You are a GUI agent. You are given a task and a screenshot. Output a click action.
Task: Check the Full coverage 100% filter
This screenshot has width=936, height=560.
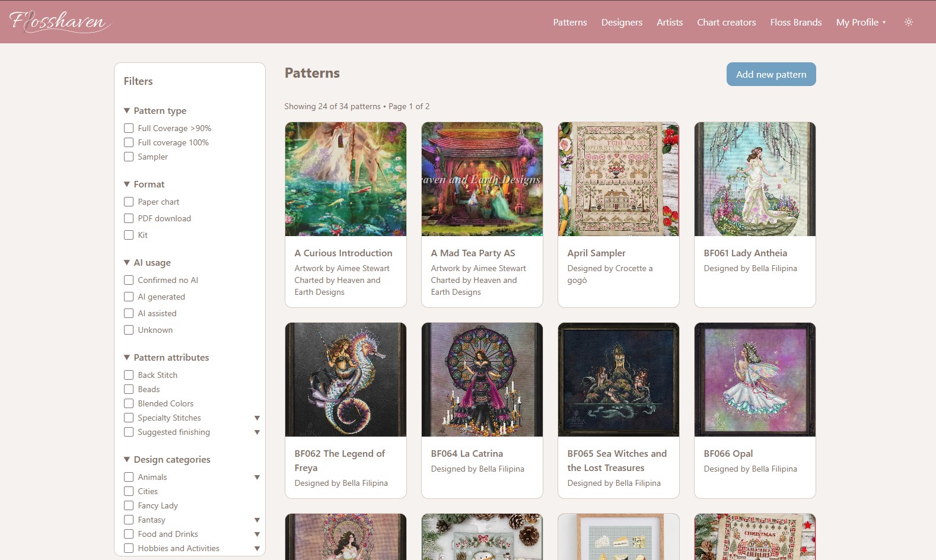tap(129, 142)
